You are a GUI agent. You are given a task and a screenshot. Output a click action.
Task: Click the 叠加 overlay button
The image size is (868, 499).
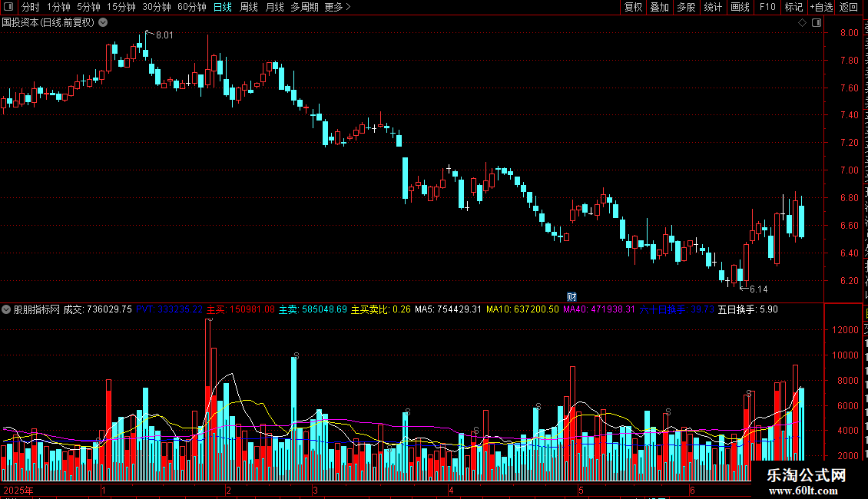click(x=659, y=7)
